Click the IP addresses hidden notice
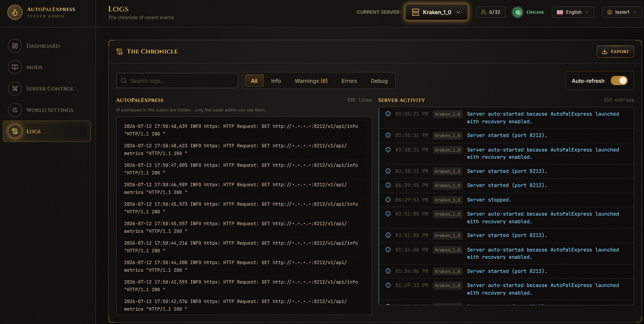Screen dimensions: 644x324 click(x=191, y=110)
